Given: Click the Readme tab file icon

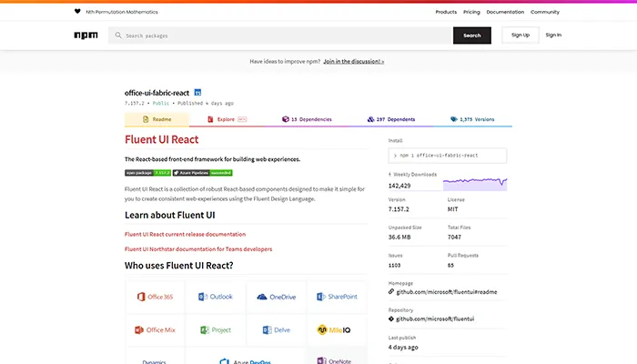Looking at the screenshot, I should tap(146, 119).
